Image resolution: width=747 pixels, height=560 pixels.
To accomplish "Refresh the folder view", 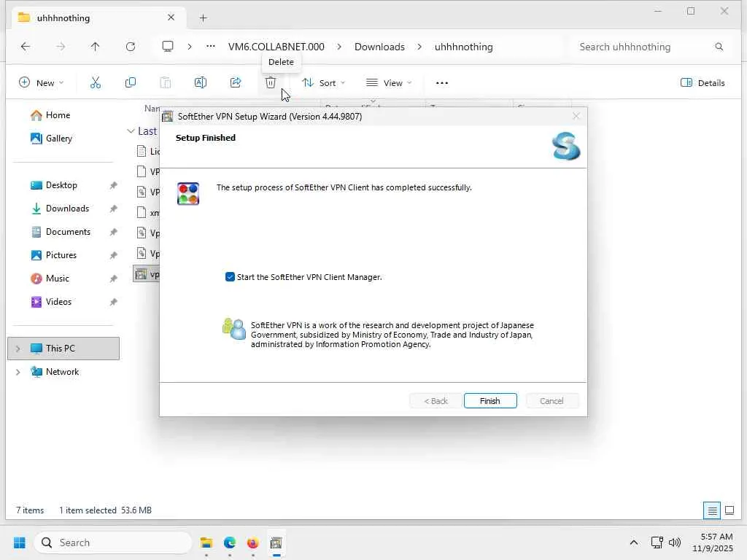I will pos(131,47).
